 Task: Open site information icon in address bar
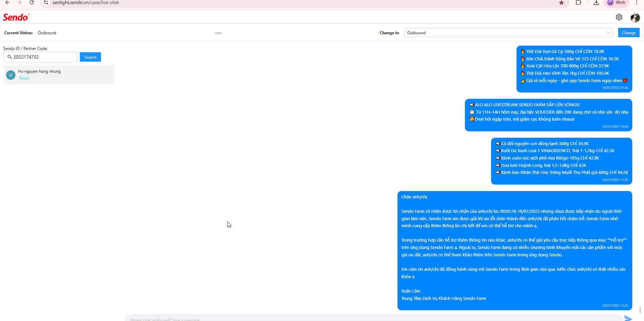coord(46,3)
